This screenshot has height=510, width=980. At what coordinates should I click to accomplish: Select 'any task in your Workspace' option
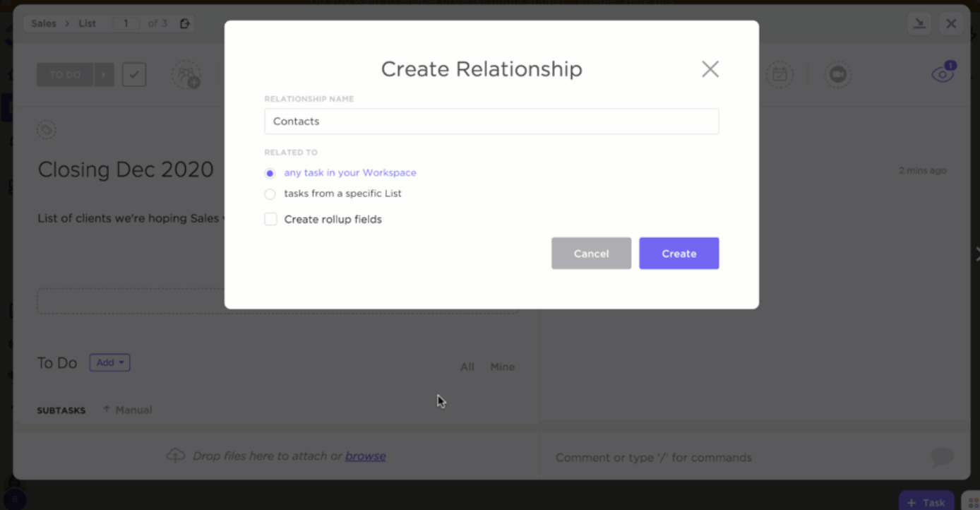pos(270,173)
